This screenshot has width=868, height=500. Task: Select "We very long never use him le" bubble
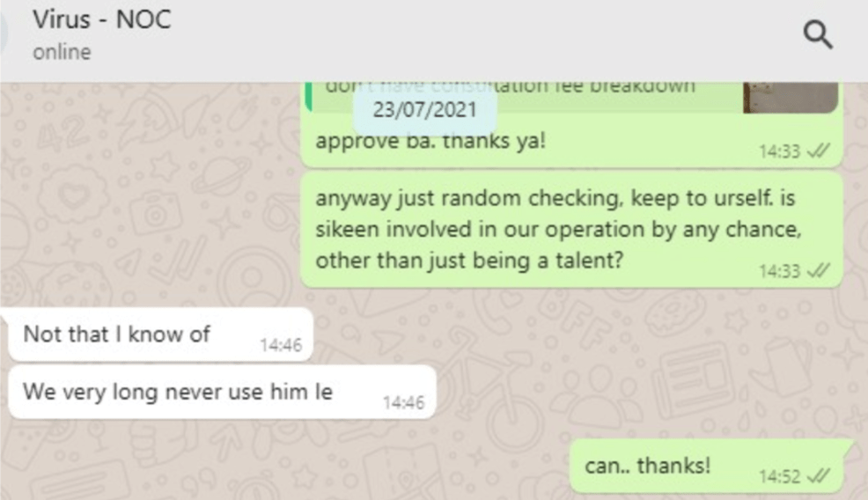(x=222, y=392)
